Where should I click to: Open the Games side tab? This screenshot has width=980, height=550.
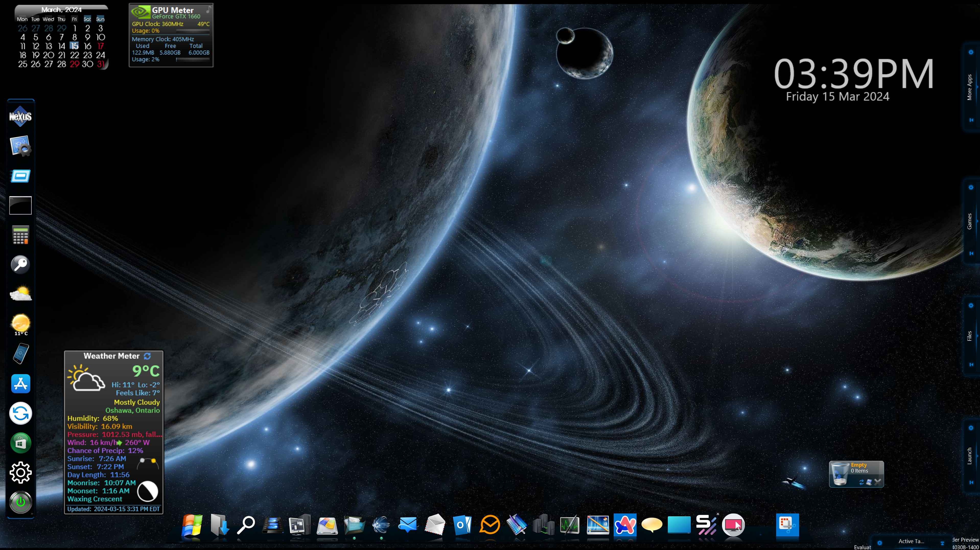coord(969,222)
